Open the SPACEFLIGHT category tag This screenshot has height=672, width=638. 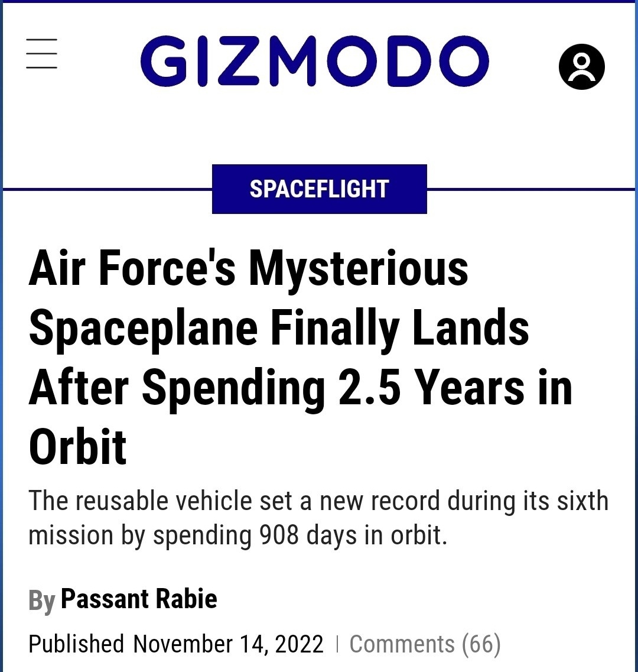319,189
